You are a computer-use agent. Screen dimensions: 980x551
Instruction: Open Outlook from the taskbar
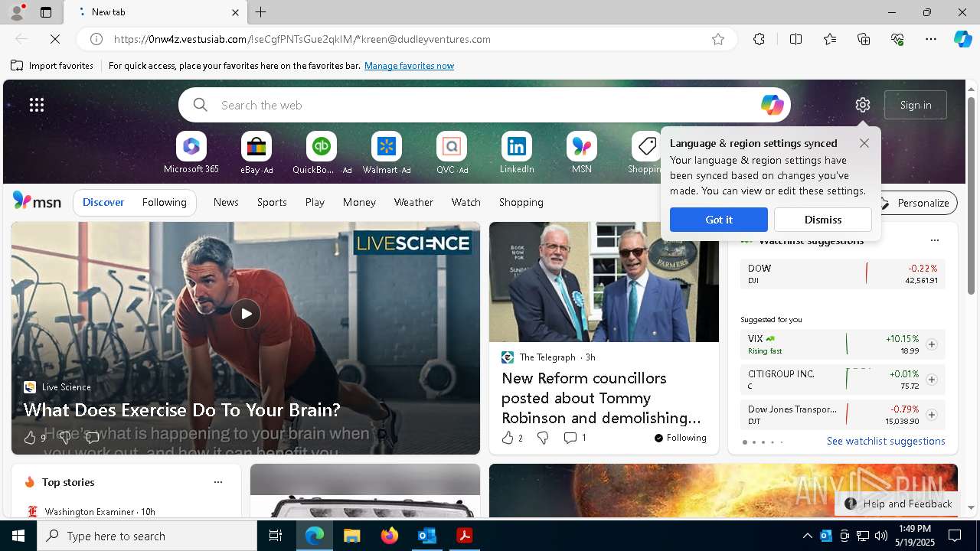point(426,536)
